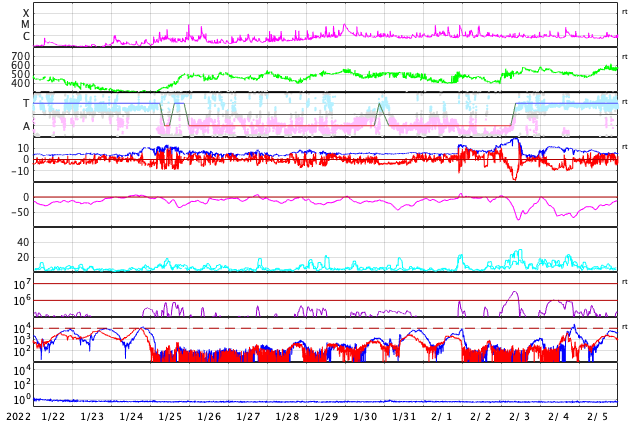This screenshot has height=424, width=634.
Task: Click the 20 tick on the cyan plot
Action: (23, 257)
